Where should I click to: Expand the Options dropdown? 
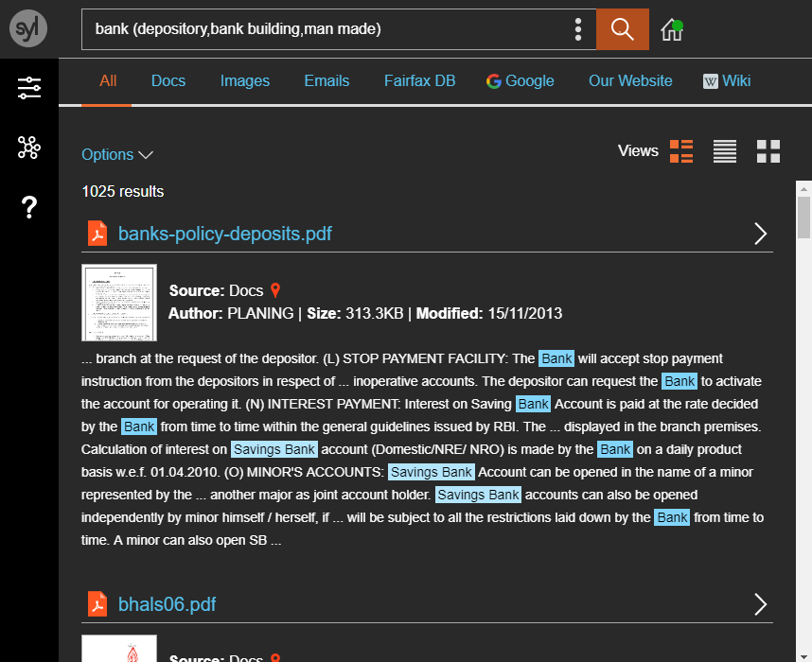pyautogui.click(x=117, y=155)
